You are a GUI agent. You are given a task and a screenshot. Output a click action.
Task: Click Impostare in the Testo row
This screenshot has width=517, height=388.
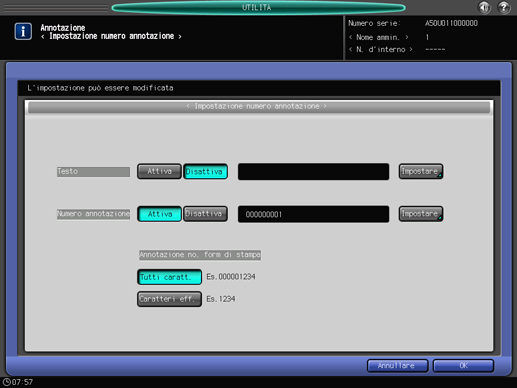pyautogui.click(x=421, y=171)
